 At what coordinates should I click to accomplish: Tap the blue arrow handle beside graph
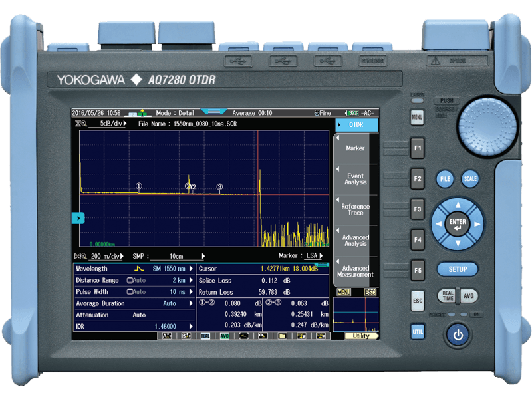click(77, 217)
